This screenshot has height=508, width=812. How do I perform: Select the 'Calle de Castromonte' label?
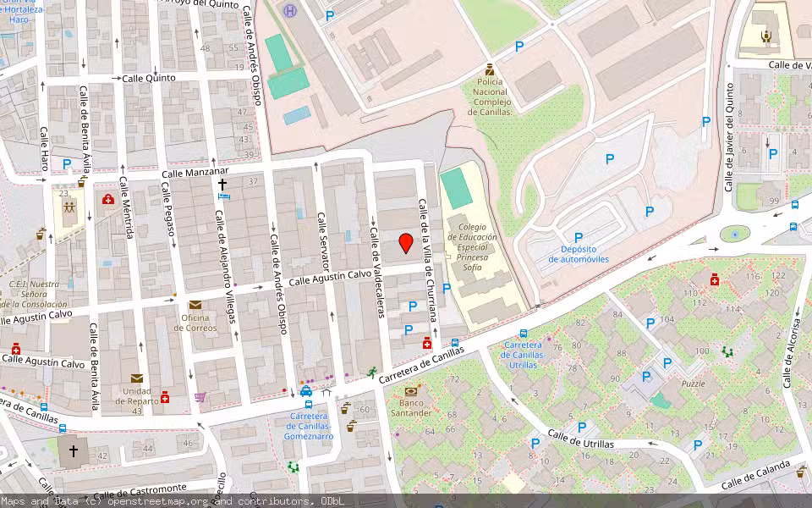click(140, 491)
